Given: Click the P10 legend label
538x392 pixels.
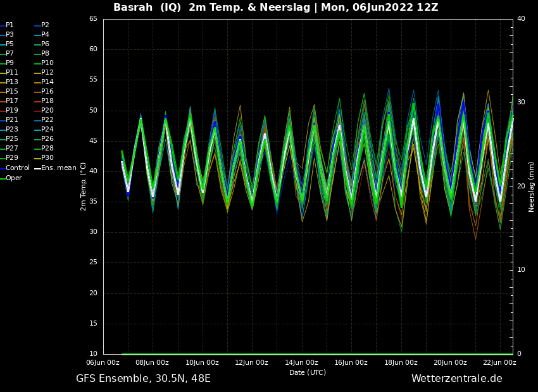Looking at the screenshot, I should point(47,63).
